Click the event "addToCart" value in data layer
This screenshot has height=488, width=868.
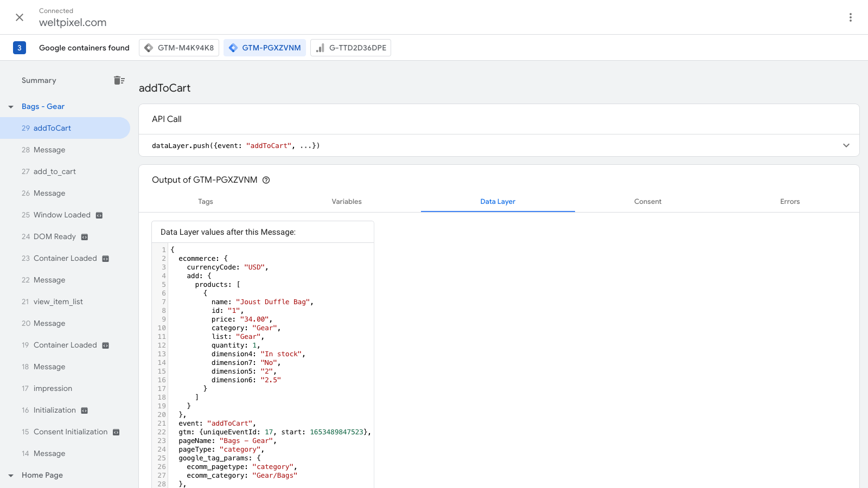coord(230,423)
